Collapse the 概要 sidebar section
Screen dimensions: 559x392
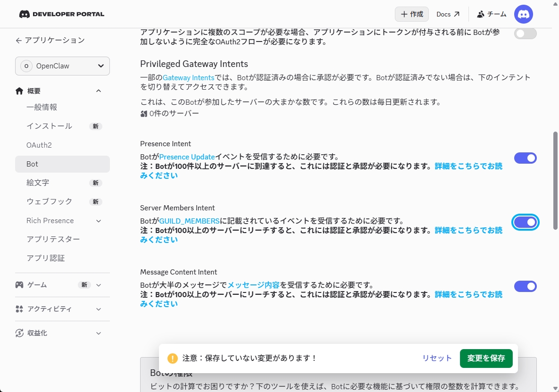coord(98,91)
